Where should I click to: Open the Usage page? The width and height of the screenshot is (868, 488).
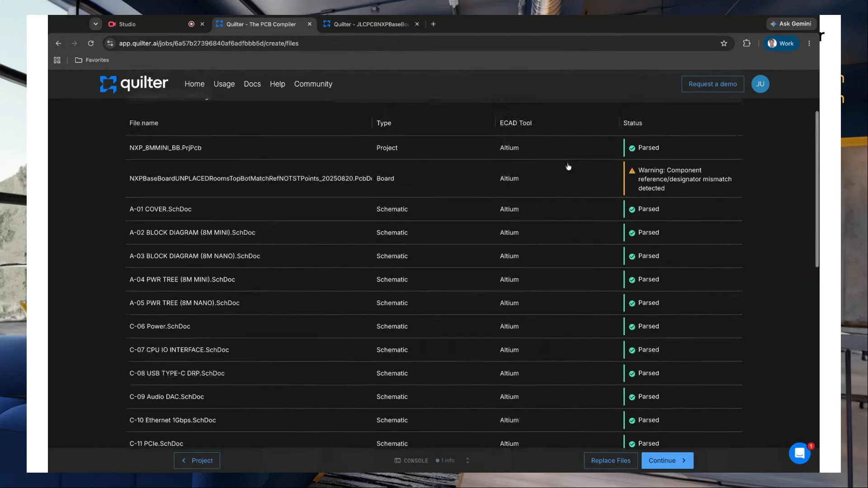click(224, 84)
